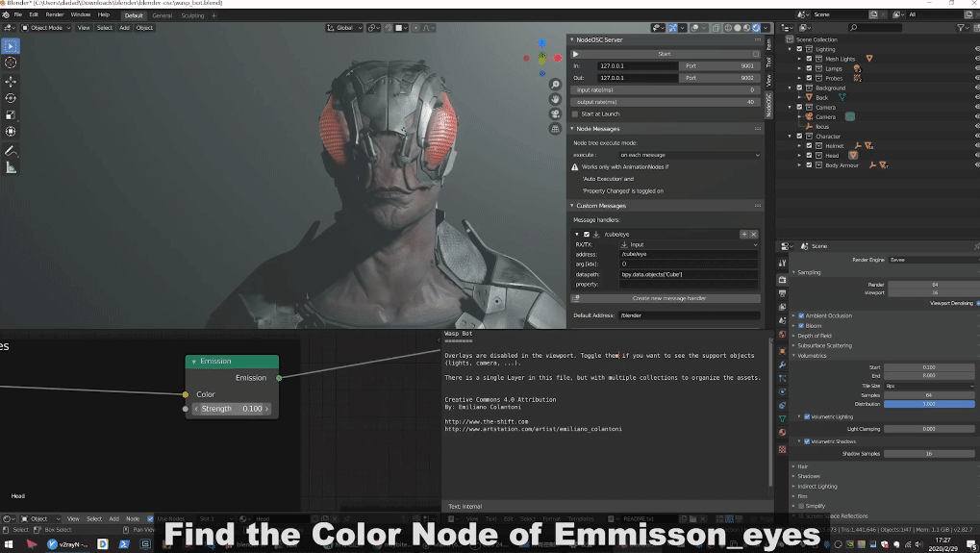Open the File menu

tap(18, 14)
